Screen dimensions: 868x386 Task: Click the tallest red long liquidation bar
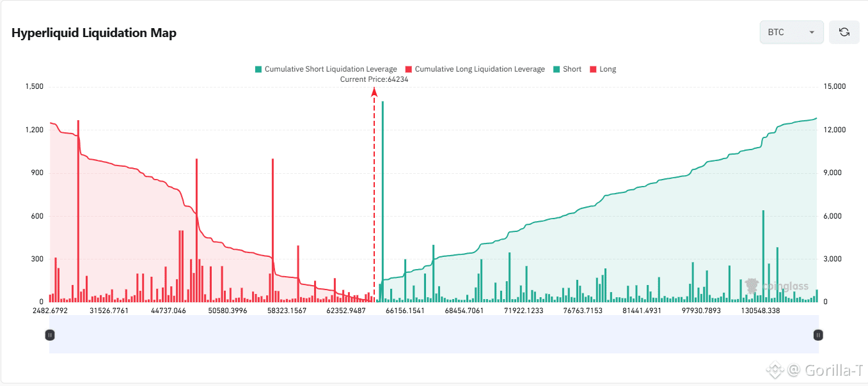pyautogui.click(x=78, y=211)
